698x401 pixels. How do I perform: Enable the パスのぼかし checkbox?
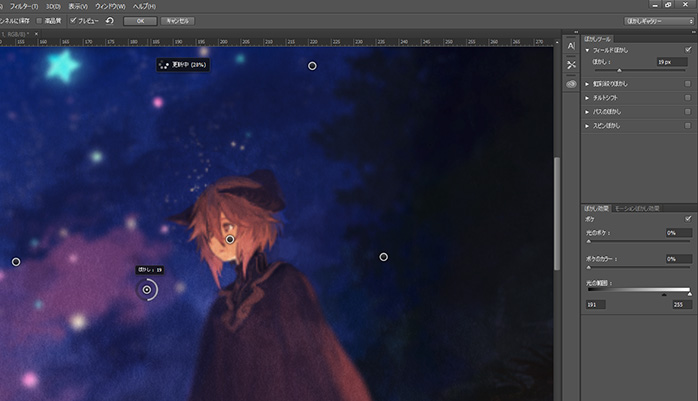(x=688, y=112)
